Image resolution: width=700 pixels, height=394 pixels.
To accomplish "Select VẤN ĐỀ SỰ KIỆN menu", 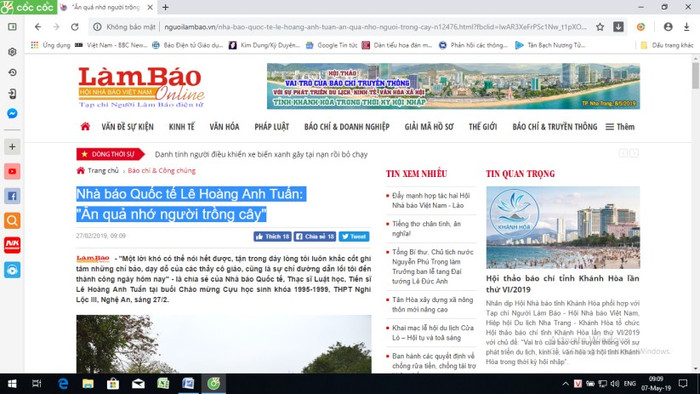I will pyautogui.click(x=127, y=127).
